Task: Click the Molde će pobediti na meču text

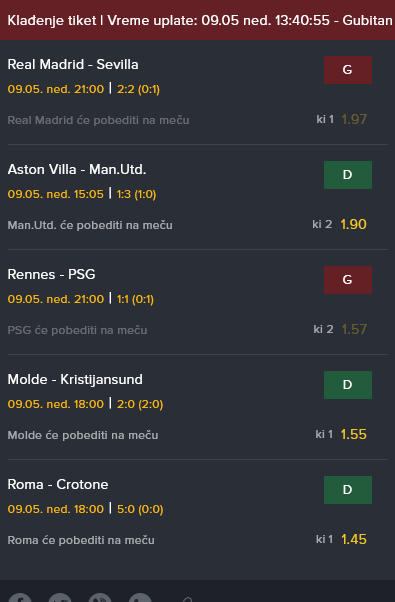Action: (83, 435)
